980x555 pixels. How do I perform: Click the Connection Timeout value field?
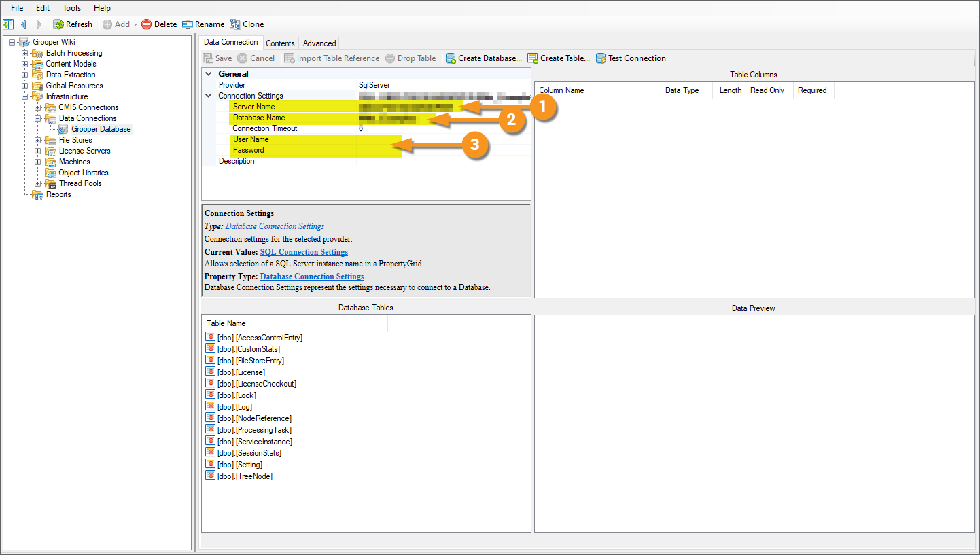442,128
